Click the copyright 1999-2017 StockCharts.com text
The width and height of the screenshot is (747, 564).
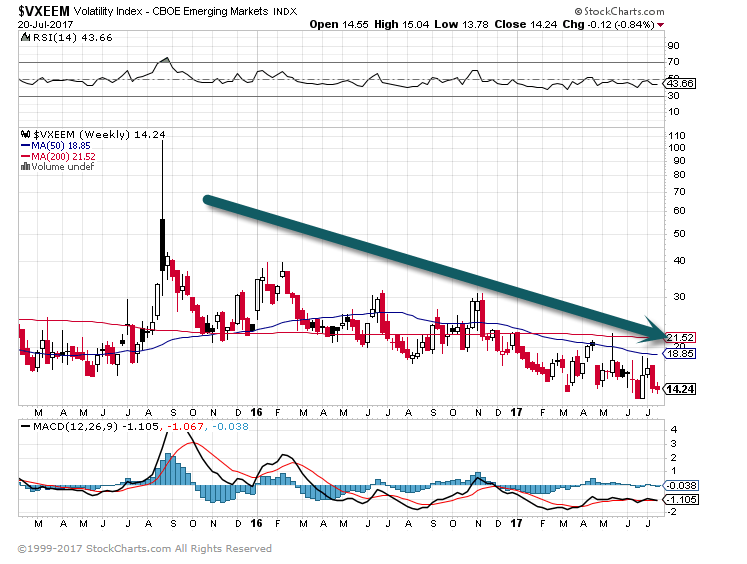click(x=145, y=549)
